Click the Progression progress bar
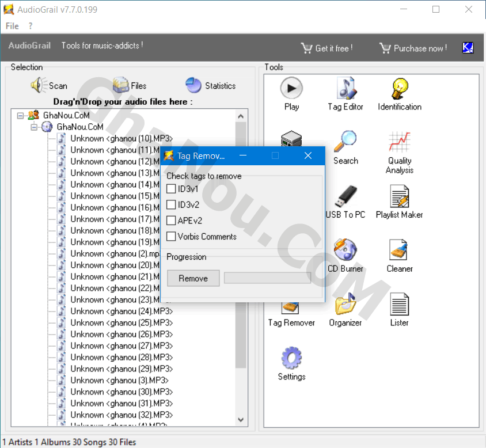The width and height of the screenshot is (486, 448). click(x=267, y=278)
